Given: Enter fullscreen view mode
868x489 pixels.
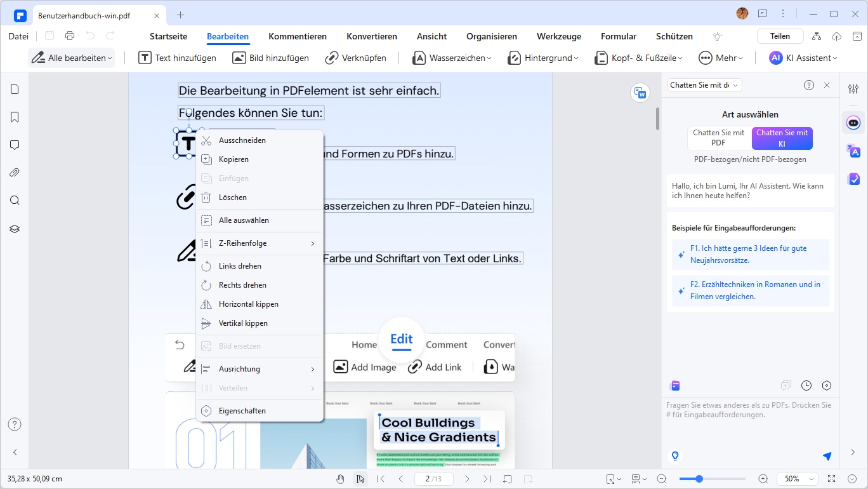Looking at the screenshot, I should [x=832, y=479].
